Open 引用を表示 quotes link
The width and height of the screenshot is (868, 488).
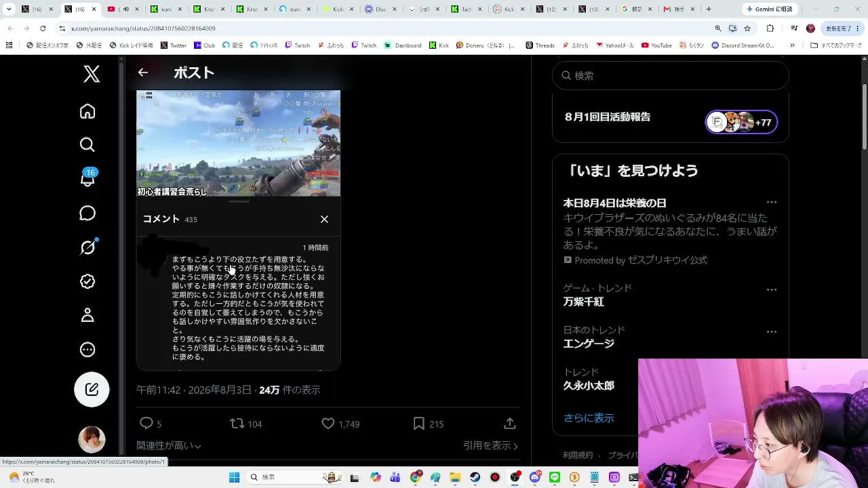tap(491, 445)
